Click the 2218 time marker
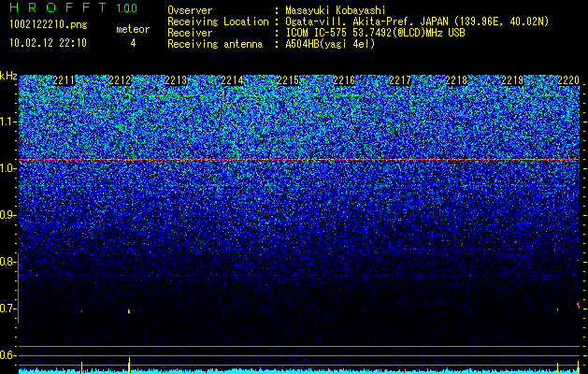 click(456, 80)
